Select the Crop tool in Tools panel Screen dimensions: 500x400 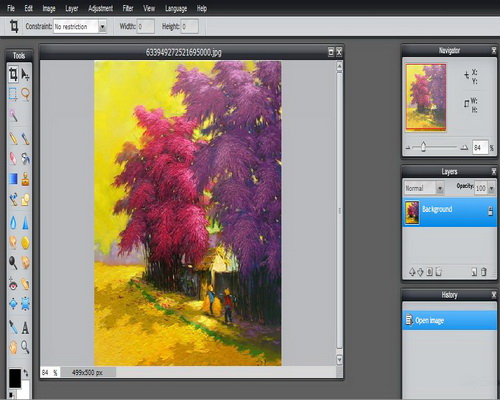click(x=13, y=74)
